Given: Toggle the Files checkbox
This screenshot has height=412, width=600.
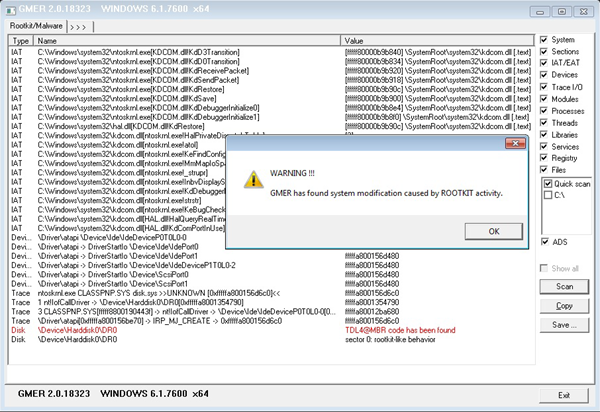Looking at the screenshot, I should (x=544, y=169).
